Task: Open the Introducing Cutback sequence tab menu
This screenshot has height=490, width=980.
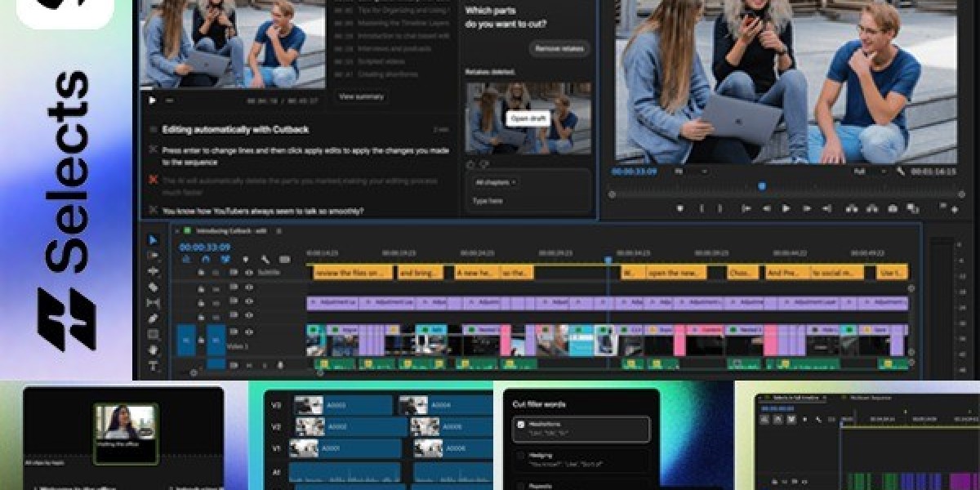Action: coord(278,231)
